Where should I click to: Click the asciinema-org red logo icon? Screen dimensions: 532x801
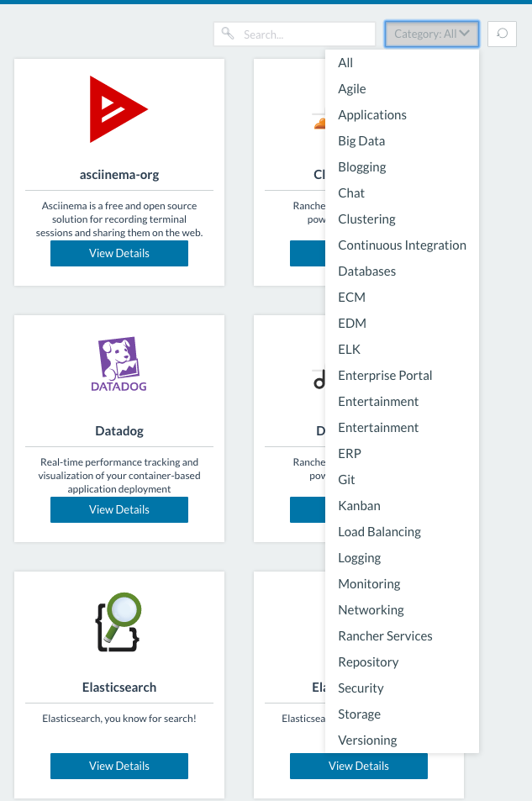119,108
